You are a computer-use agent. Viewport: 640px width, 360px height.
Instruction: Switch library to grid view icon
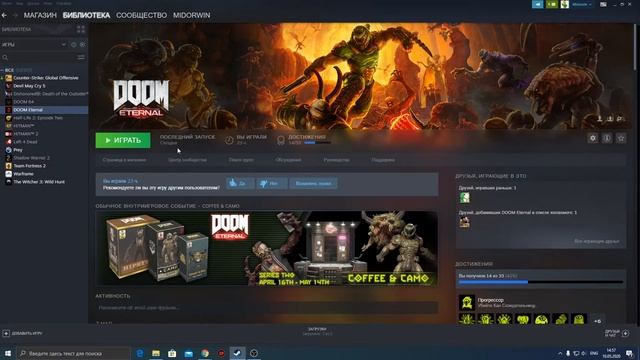point(81,29)
